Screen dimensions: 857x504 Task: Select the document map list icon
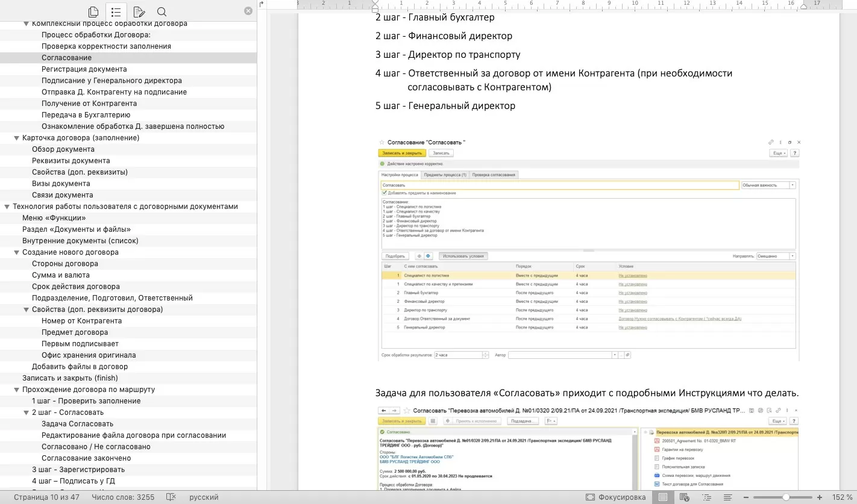click(x=116, y=11)
